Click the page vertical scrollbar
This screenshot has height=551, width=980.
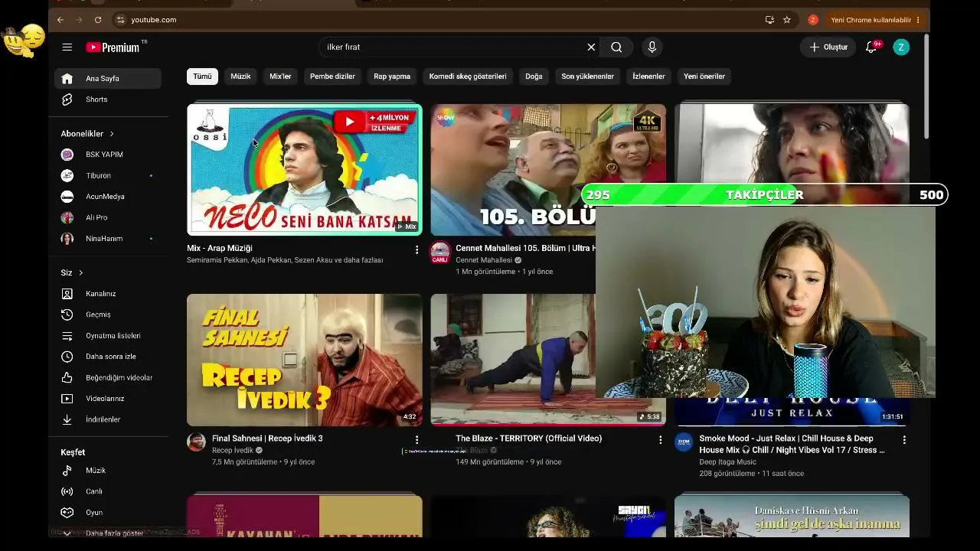point(926,86)
